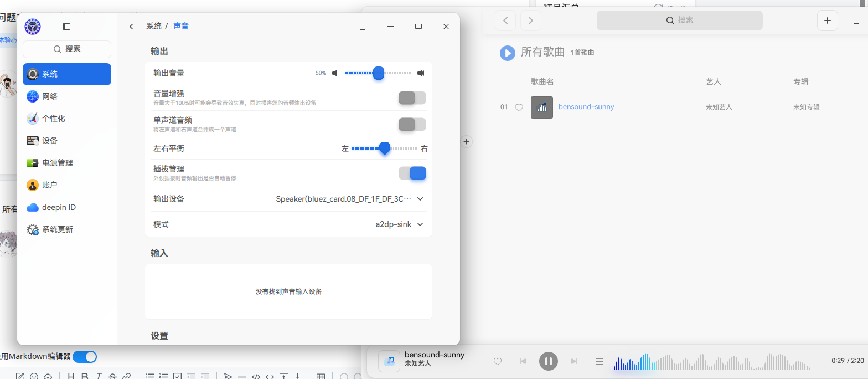
Task: Navigate forward in the music player
Action: [531, 21]
